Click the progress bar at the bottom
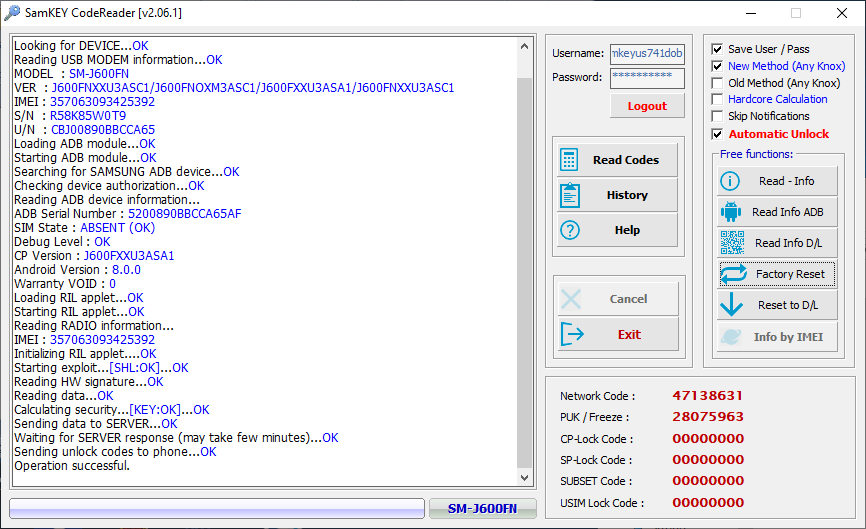 (x=217, y=509)
